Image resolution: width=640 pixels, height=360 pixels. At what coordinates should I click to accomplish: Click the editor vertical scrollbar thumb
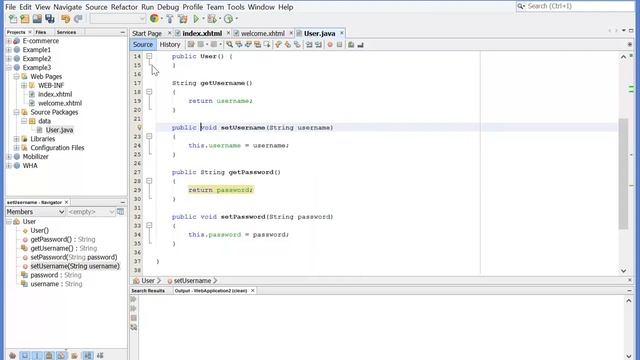623,173
